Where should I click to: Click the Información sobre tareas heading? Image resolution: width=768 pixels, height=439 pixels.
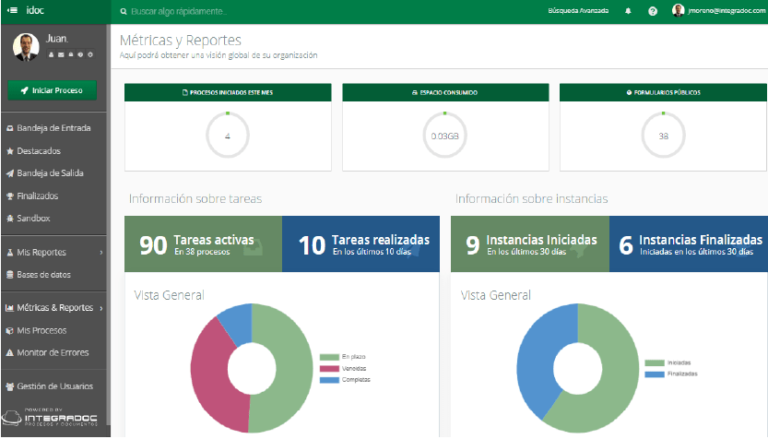(x=195, y=198)
